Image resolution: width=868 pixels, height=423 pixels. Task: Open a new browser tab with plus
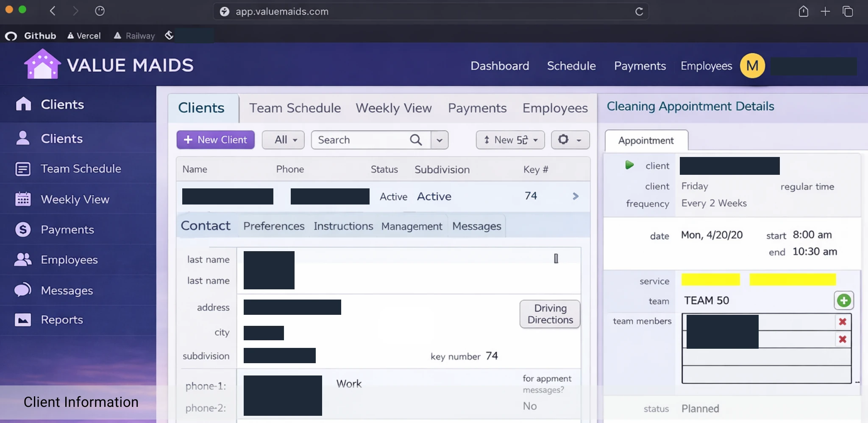click(x=825, y=11)
